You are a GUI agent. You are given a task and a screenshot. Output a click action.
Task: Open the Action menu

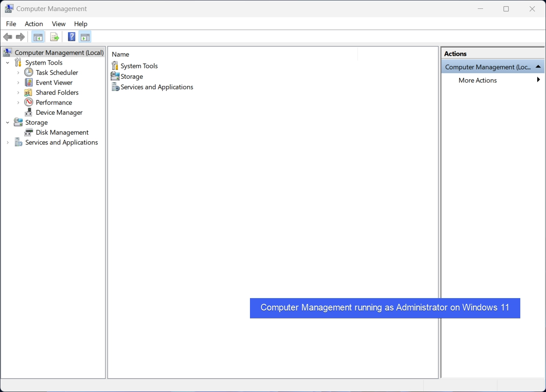point(34,24)
